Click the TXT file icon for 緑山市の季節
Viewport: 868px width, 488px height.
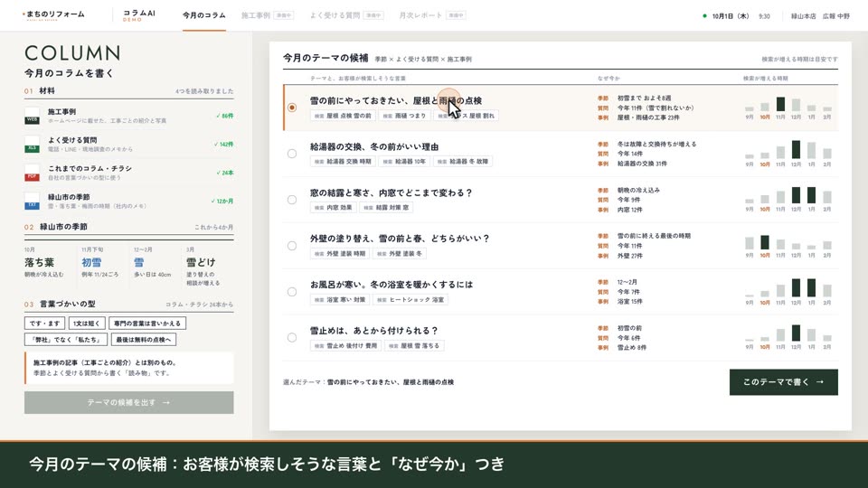[33, 202]
